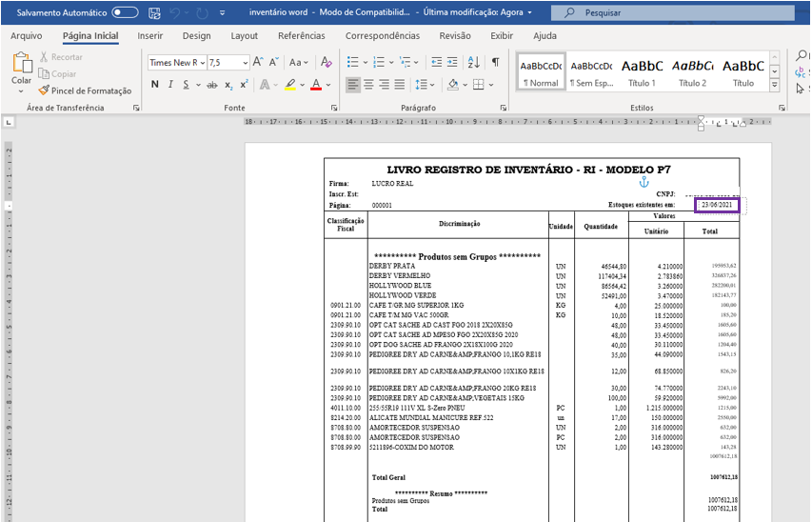Toggle show paragraph marks (¶)
Image resolution: width=812 pixels, height=522 pixels.
tap(496, 63)
